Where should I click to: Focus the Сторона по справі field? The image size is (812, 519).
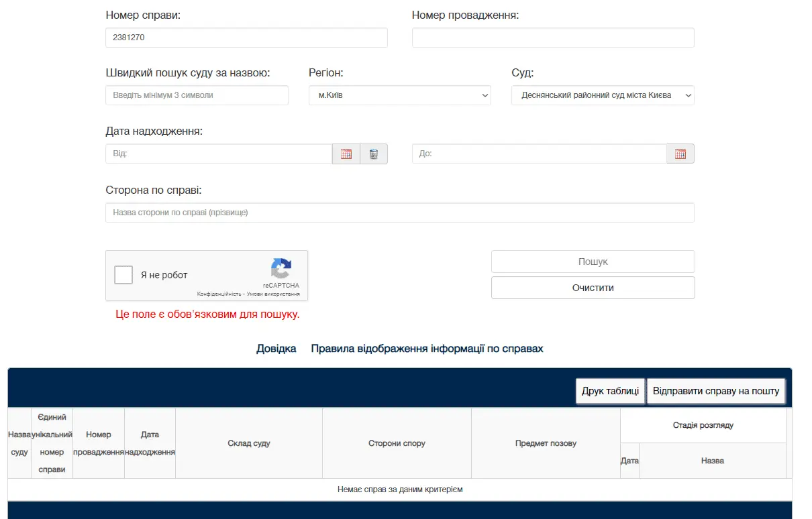pyautogui.click(x=399, y=213)
